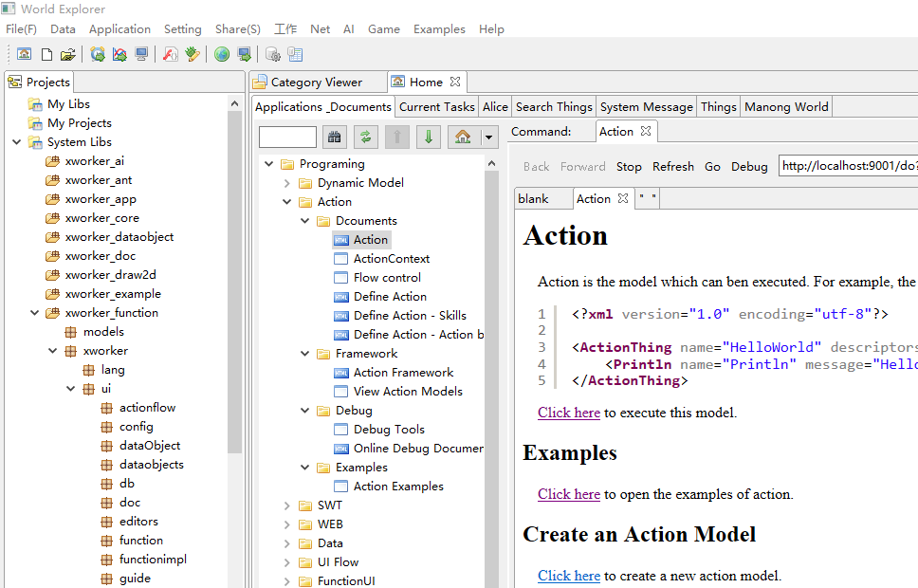Collapse the Dcouments folder
Image resolution: width=918 pixels, height=588 pixels.
pyautogui.click(x=305, y=221)
